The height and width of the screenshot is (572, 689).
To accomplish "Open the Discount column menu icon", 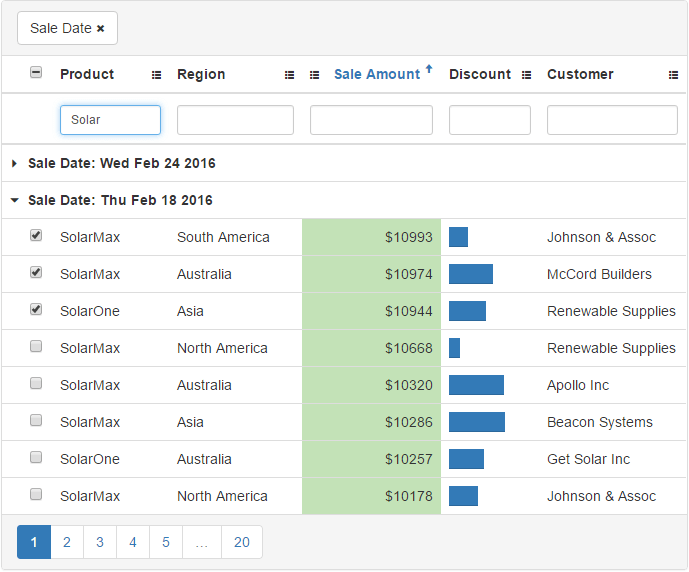I will [527, 75].
